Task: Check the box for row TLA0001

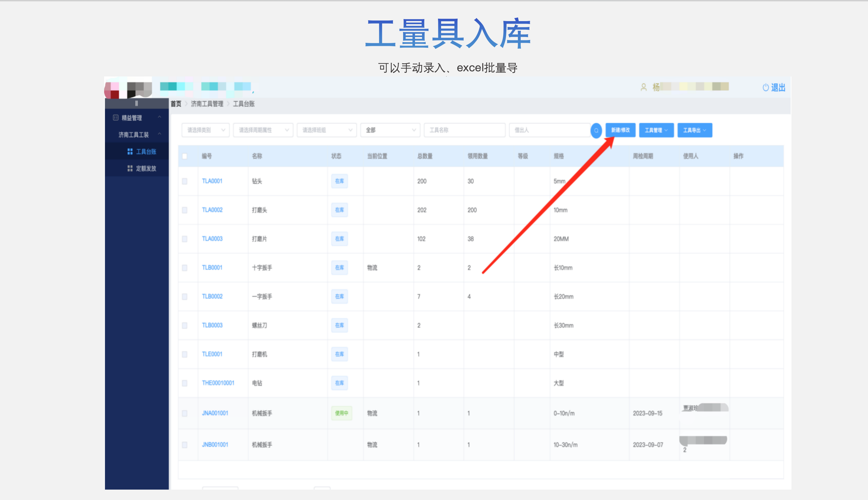Action: pos(184,181)
